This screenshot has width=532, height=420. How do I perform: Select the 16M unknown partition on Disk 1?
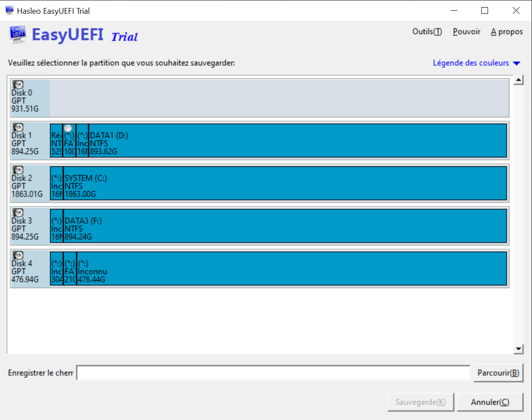[x=83, y=140]
